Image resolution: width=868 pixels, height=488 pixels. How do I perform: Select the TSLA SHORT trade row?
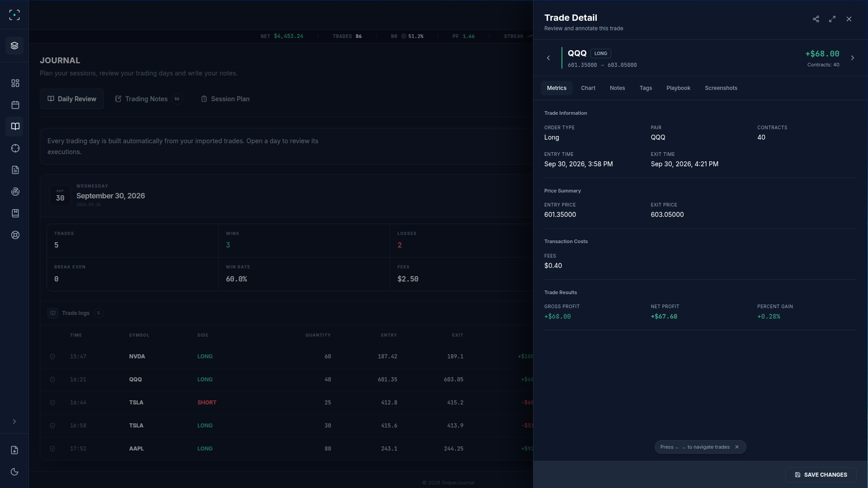tap(287, 403)
